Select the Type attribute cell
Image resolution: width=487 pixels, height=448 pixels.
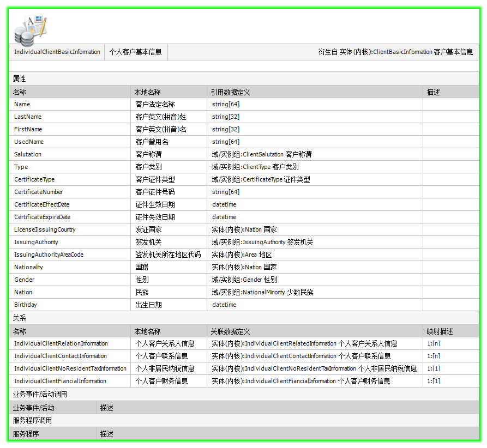pos(70,167)
